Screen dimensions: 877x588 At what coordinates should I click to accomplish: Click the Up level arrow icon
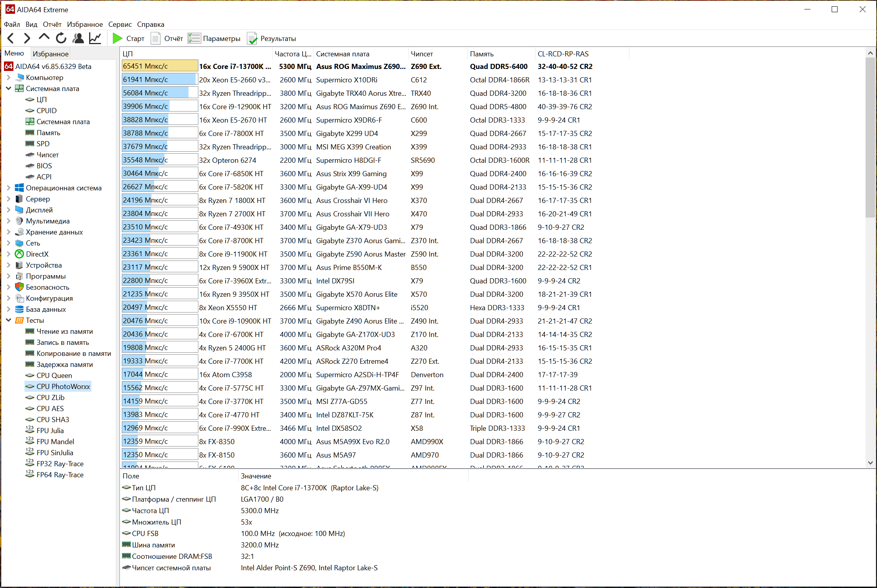44,38
